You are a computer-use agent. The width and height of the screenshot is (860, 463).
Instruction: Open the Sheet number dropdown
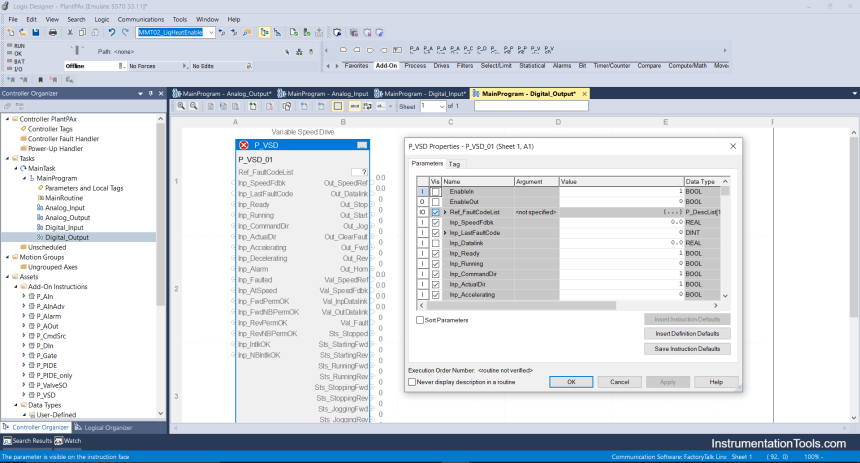[442, 106]
